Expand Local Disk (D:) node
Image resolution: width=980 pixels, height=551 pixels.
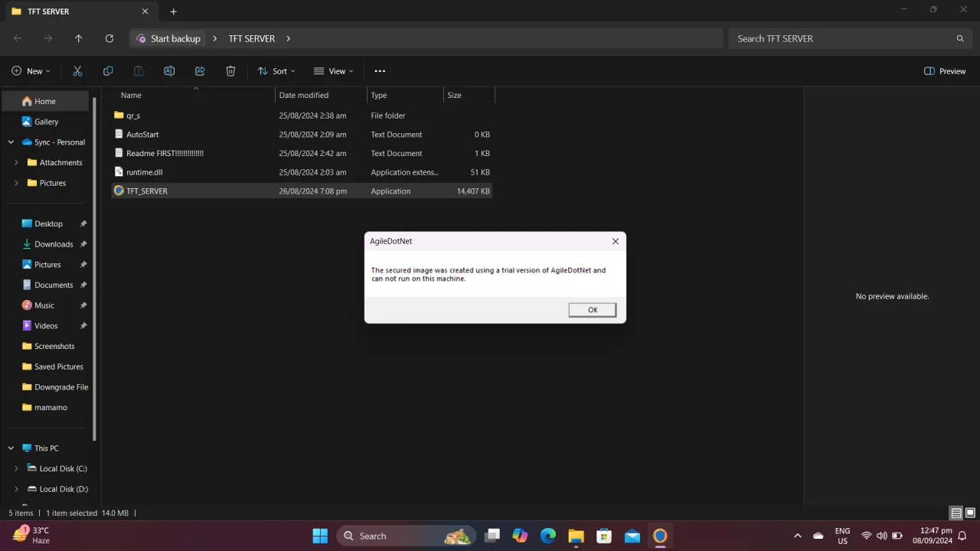tap(16, 489)
